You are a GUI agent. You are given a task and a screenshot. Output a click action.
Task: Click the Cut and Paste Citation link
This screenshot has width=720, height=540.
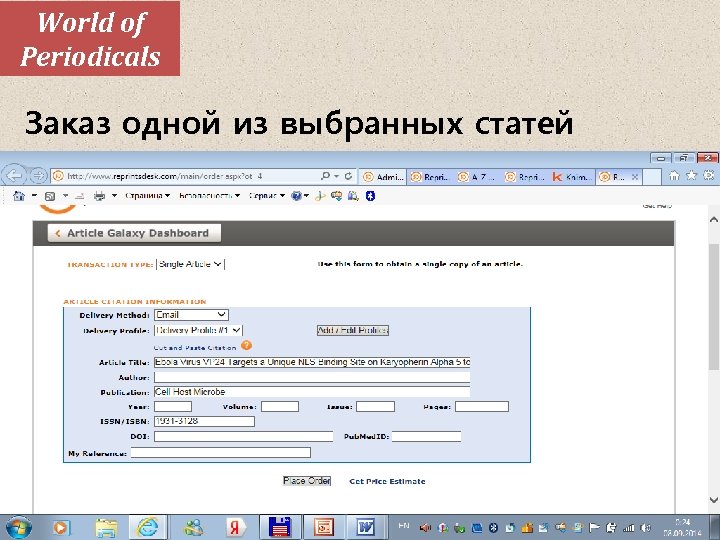[x=195, y=348]
